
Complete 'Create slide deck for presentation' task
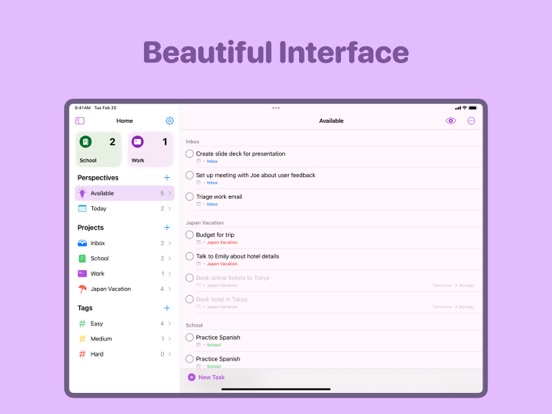[189, 153]
